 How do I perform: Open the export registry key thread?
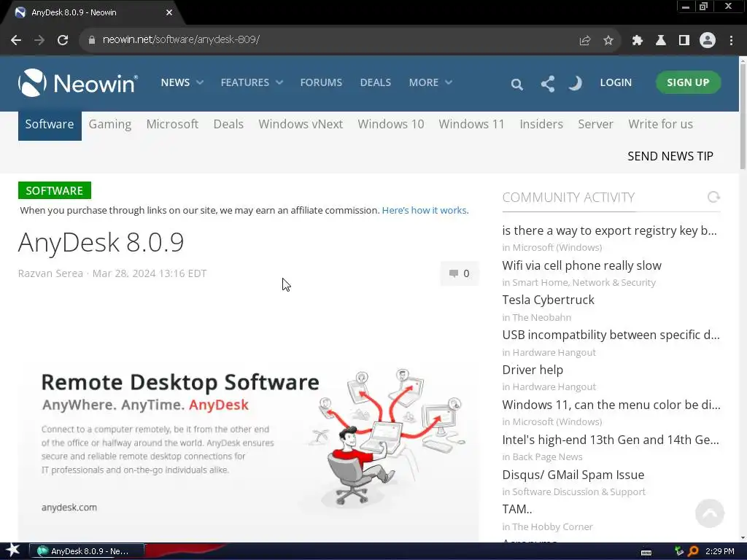[609, 230]
